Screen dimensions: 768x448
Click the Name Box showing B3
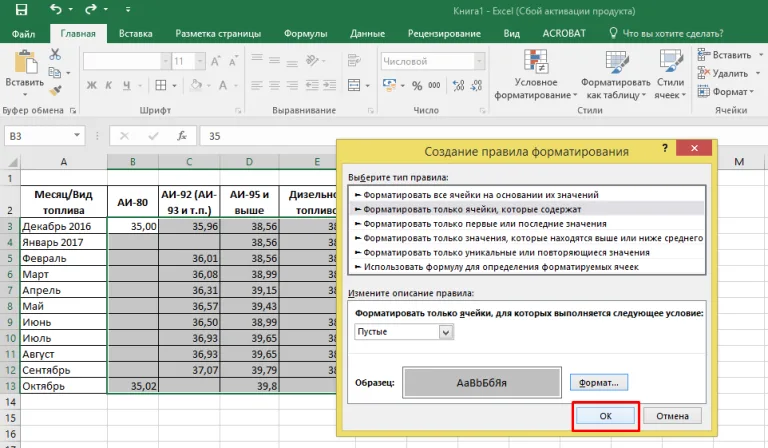point(44,136)
